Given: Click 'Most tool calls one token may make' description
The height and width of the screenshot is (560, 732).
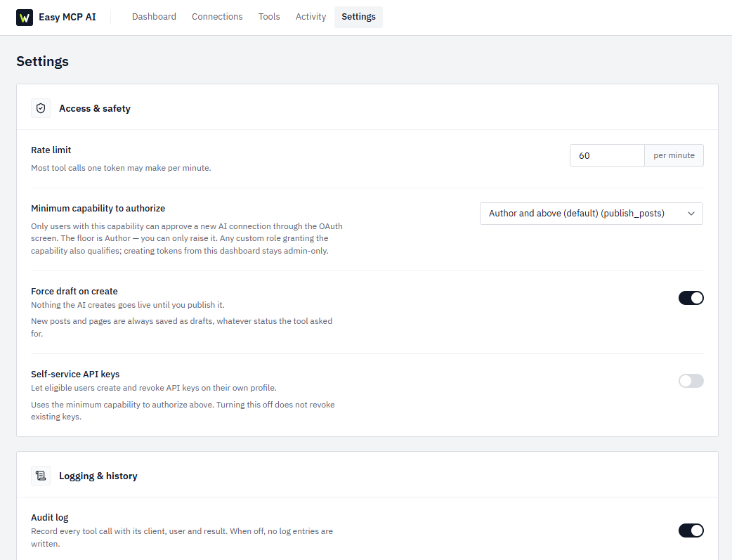Looking at the screenshot, I should pyautogui.click(x=121, y=168).
